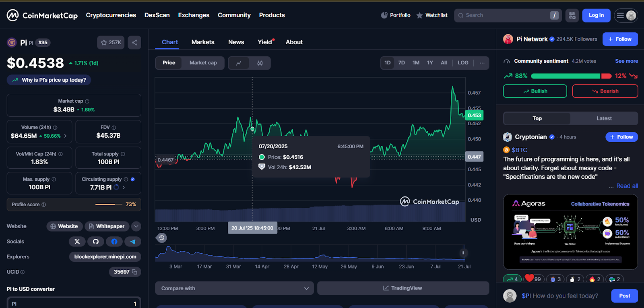Set chart range to All

click(x=444, y=63)
